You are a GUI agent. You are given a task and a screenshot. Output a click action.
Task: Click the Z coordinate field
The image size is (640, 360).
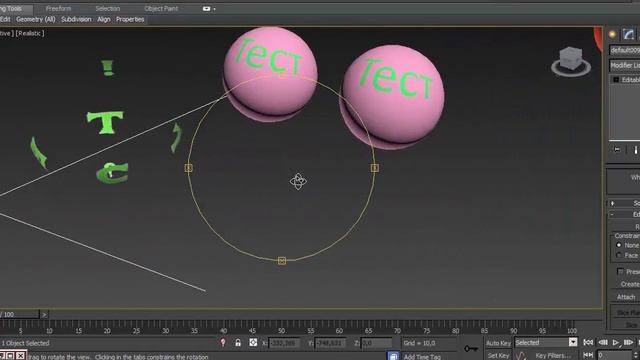click(376, 343)
